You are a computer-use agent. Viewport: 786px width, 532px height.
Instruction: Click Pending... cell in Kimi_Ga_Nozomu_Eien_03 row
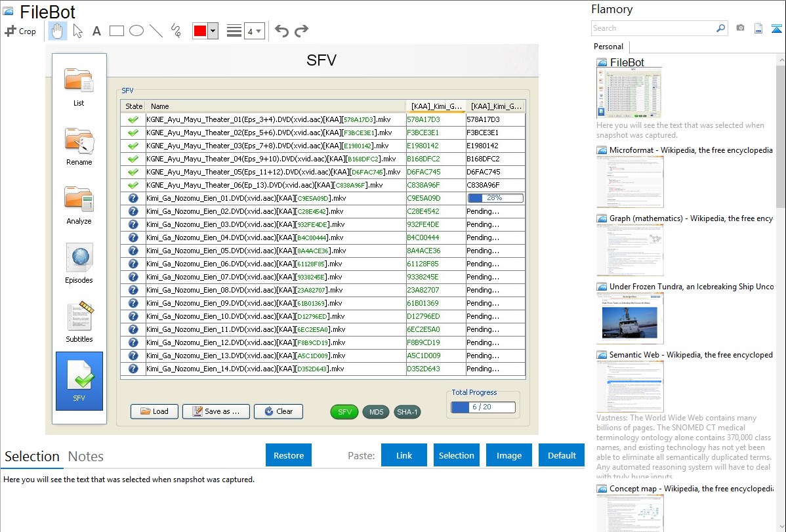click(495, 224)
